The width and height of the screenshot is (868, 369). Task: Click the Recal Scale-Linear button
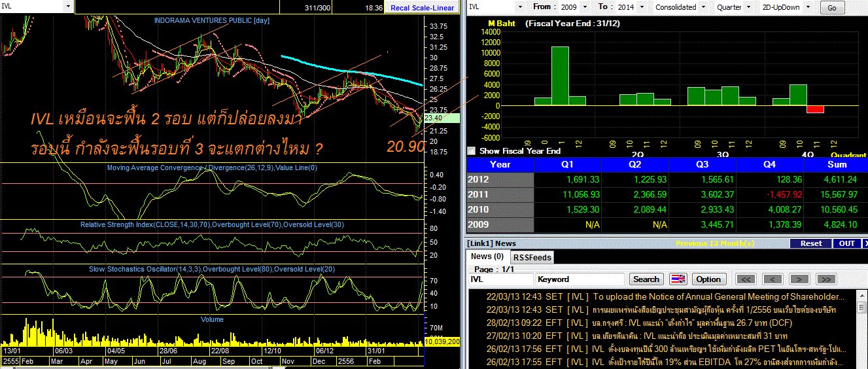click(x=422, y=8)
